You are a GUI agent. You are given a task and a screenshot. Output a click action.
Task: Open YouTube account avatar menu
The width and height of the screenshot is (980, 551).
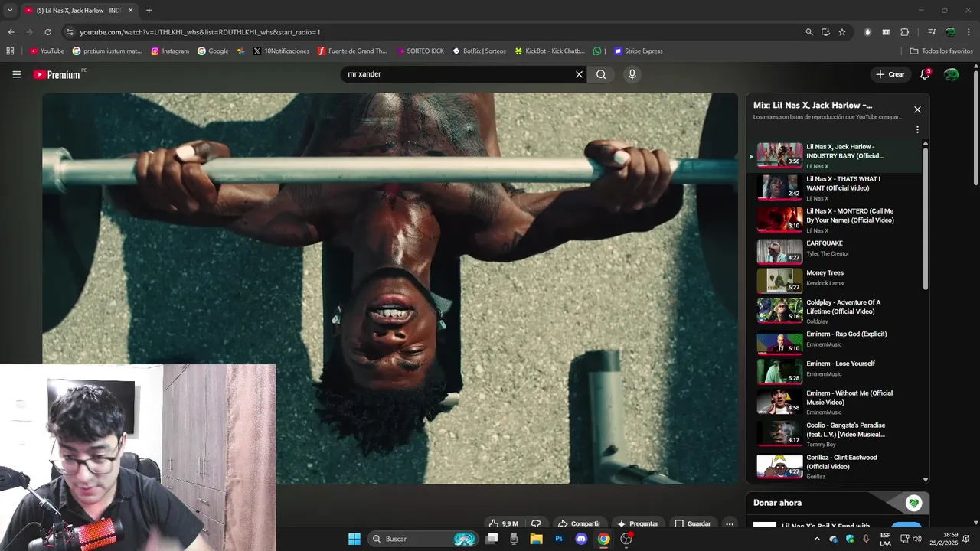tap(951, 74)
